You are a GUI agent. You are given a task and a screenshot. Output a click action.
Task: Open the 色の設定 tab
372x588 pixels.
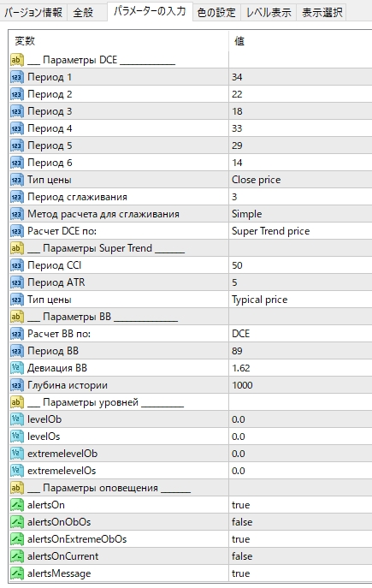(x=216, y=12)
